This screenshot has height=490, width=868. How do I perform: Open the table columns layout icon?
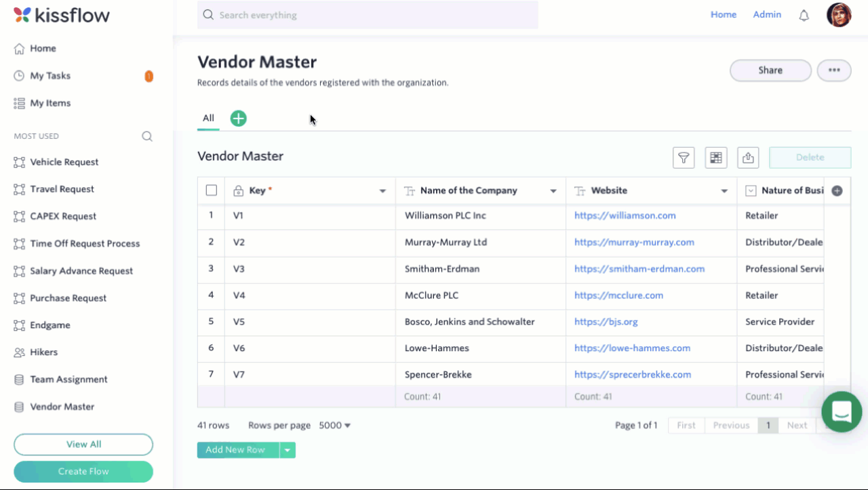click(x=716, y=157)
